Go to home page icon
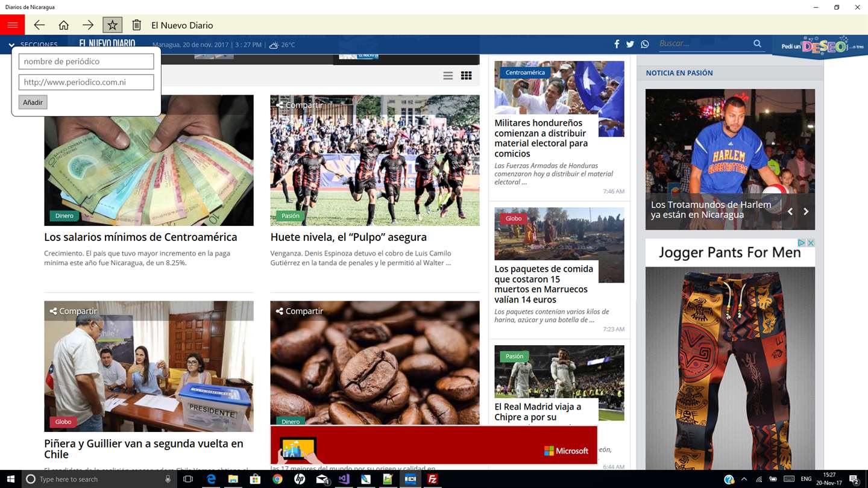Screen dimensions: 868x488 click(63, 25)
